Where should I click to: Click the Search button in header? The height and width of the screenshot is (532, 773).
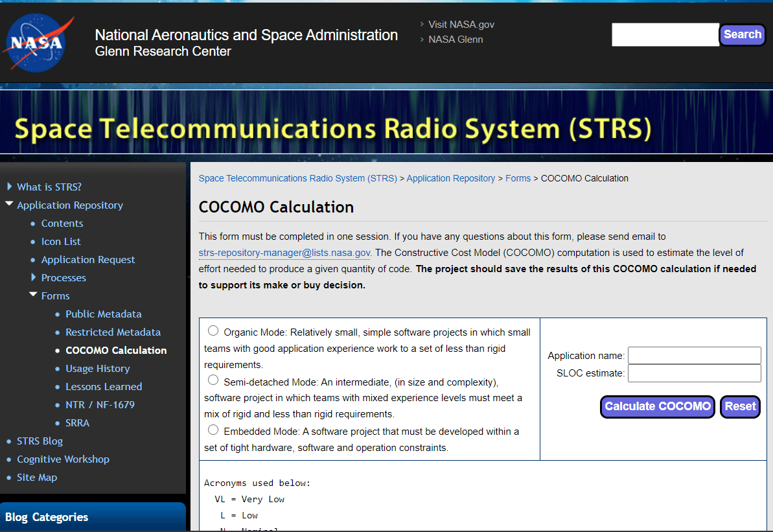(x=742, y=35)
